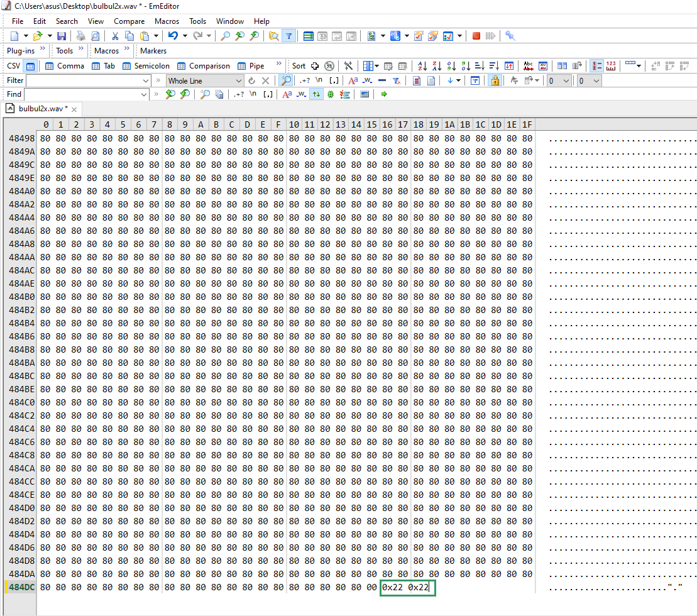697x616 pixels.
Task: Cut selection with scissors icon
Action: (x=115, y=36)
